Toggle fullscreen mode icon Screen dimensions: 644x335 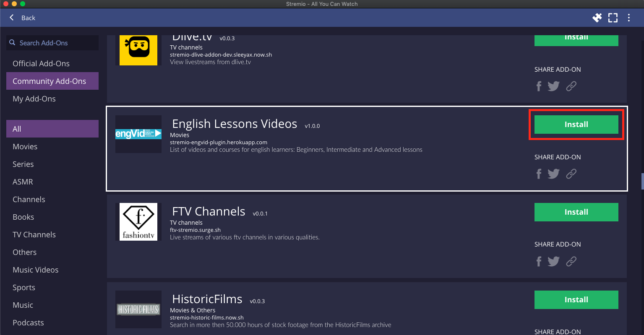click(613, 18)
